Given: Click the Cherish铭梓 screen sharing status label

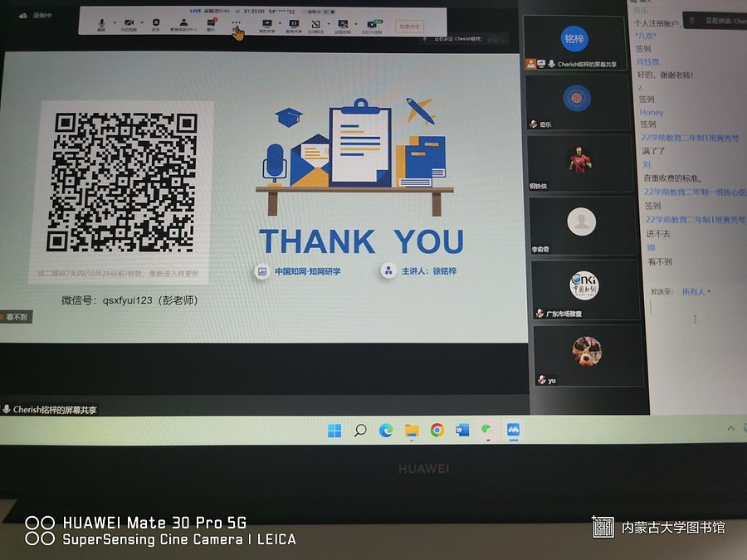Looking at the screenshot, I should pyautogui.click(x=50, y=410).
